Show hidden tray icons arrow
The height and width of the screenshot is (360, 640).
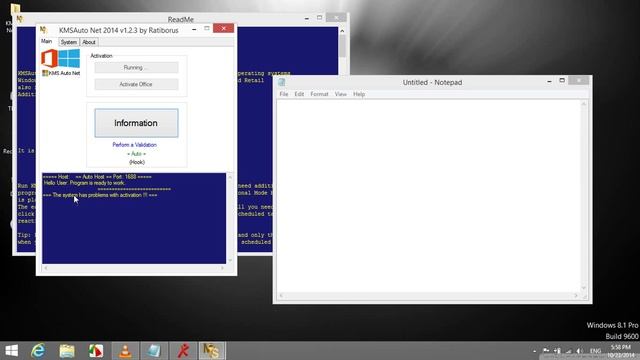(x=534, y=351)
